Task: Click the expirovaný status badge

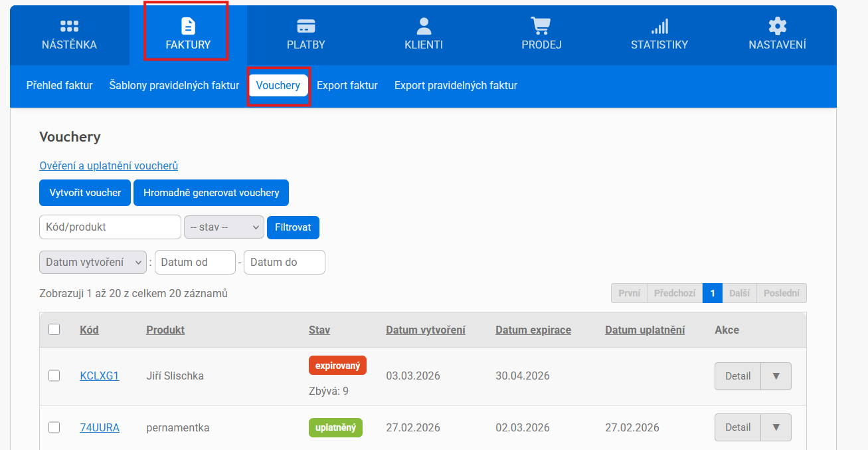Action: pos(337,366)
